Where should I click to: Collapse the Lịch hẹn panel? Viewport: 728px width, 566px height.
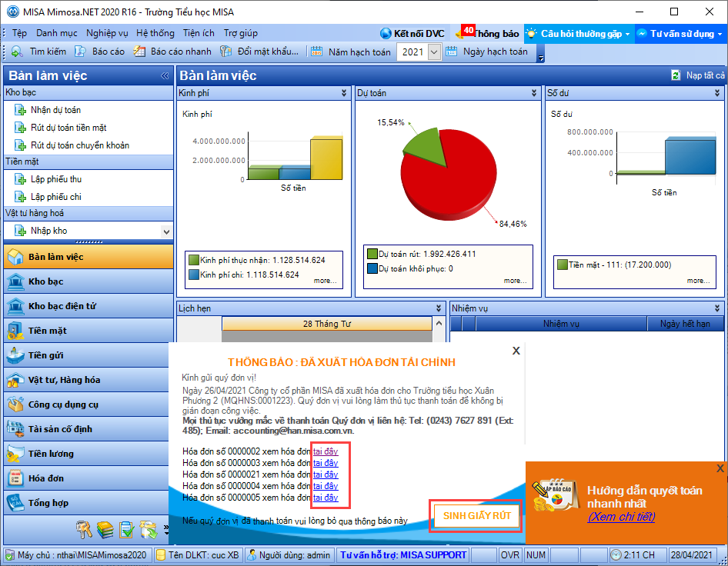[x=439, y=308]
